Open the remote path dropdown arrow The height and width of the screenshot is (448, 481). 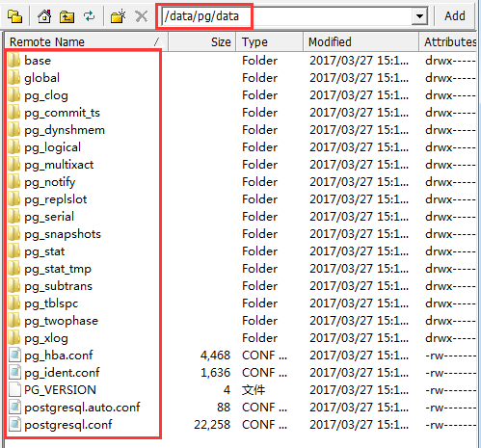(419, 15)
